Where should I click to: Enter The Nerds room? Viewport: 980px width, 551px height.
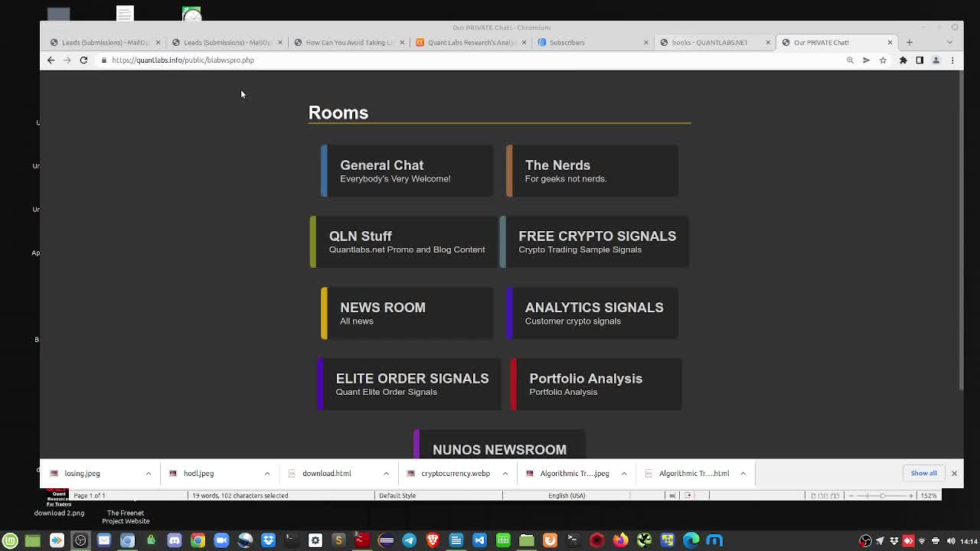(x=592, y=171)
